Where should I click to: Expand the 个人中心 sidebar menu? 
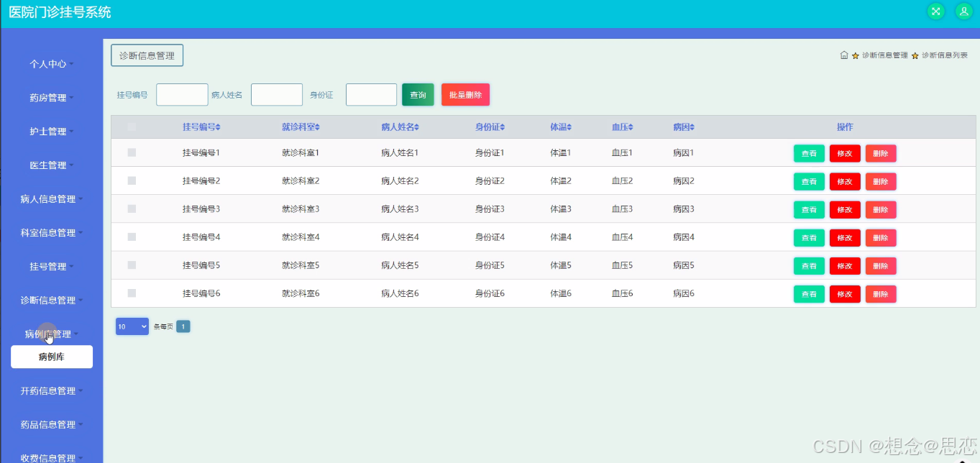[x=51, y=64]
